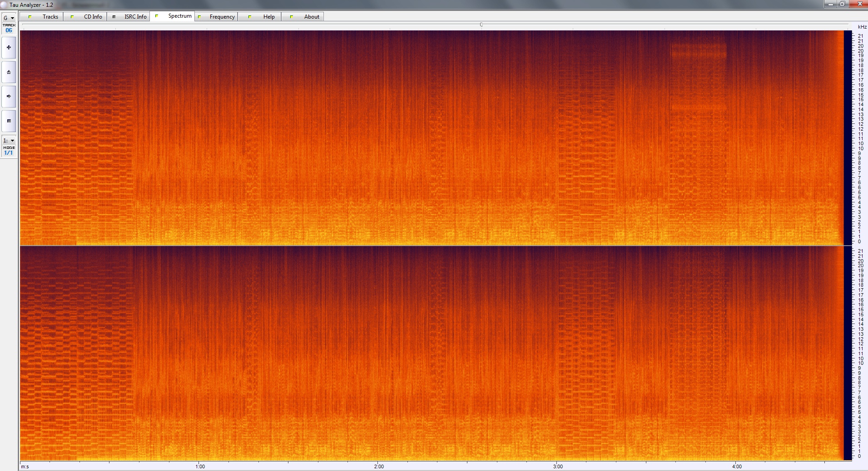Click the track number 06 display
868x471 pixels.
tap(9, 30)
